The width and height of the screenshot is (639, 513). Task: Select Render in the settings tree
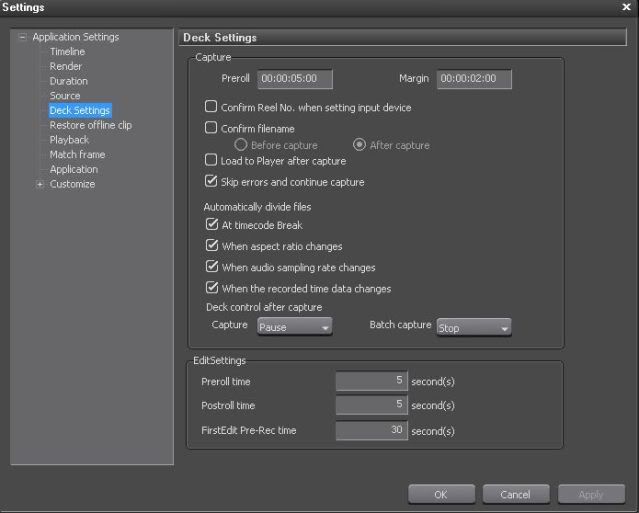click(x=66, y=66)
